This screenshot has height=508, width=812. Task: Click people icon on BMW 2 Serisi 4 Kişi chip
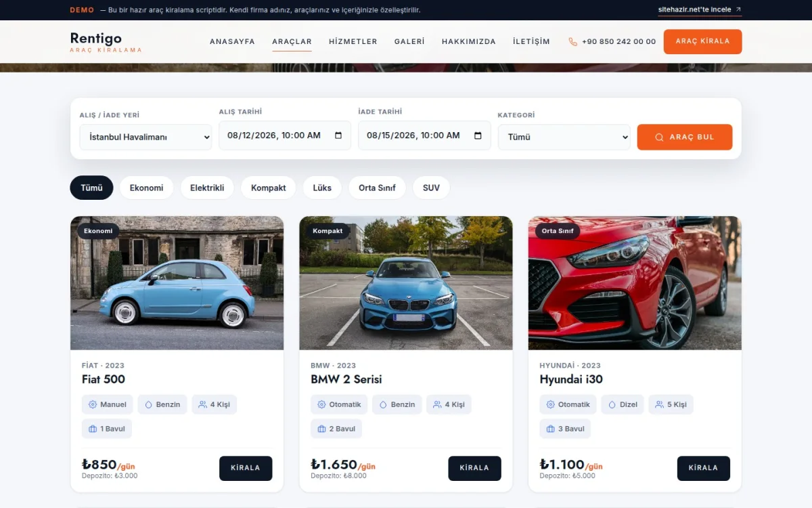(x=437, y=404)
